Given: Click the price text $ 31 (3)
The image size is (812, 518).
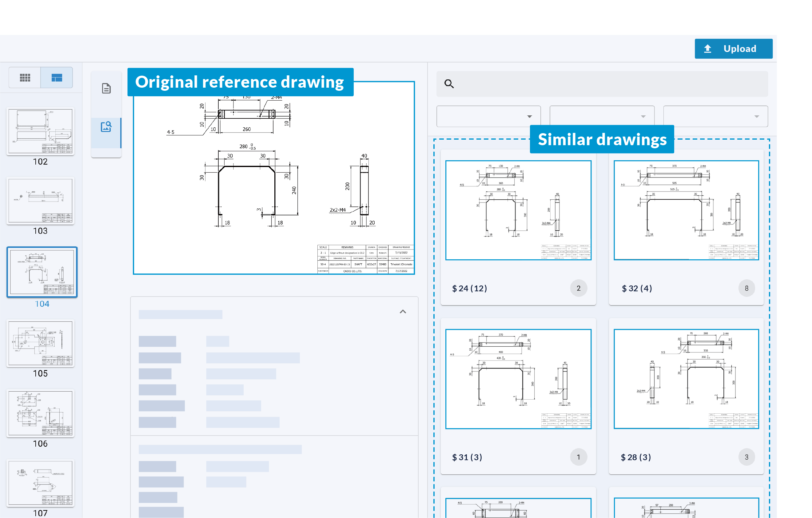Looking at the screenshot, I should (467, 458).
